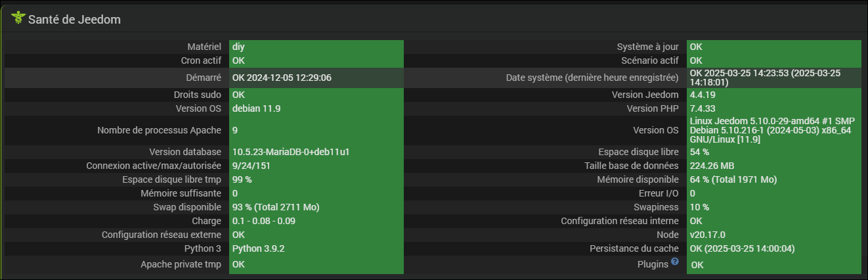The image size is (868, 280).
Task: Click the Date système value cell
Action: click(773, 78)
